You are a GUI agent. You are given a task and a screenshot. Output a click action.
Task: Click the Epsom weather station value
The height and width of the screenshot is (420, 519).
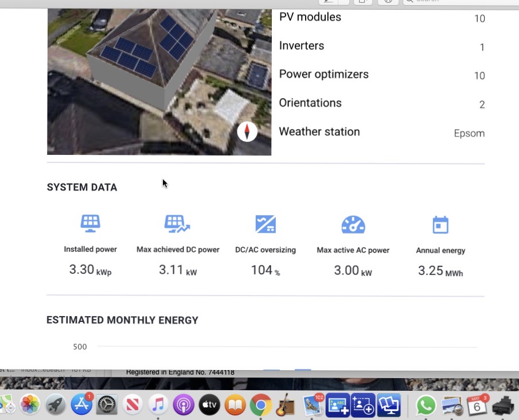point(469,134)
